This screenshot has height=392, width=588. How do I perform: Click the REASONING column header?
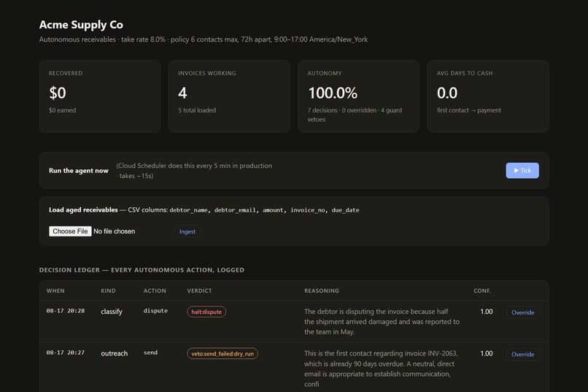click(x=322, y=291)
